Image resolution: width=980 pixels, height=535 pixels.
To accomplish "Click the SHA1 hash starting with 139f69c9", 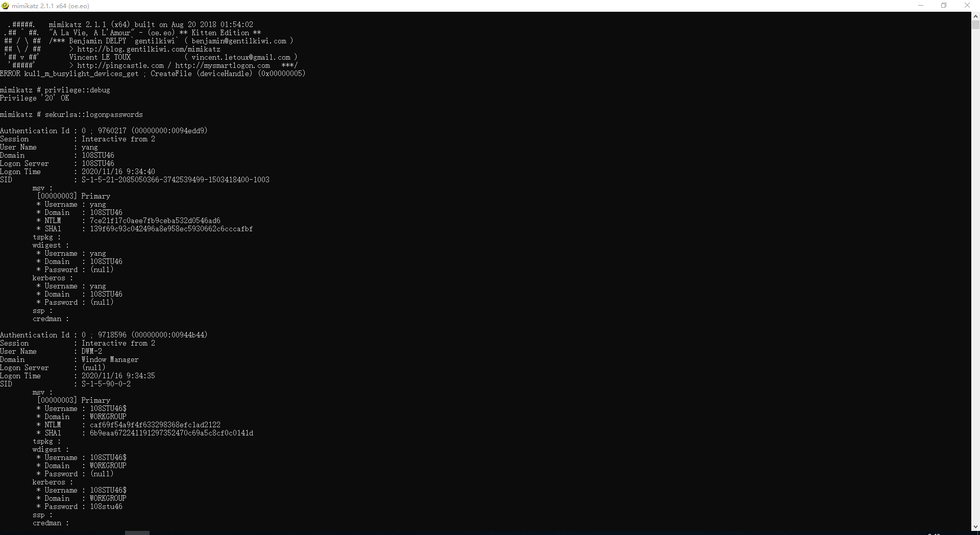I will coord(171,229).
